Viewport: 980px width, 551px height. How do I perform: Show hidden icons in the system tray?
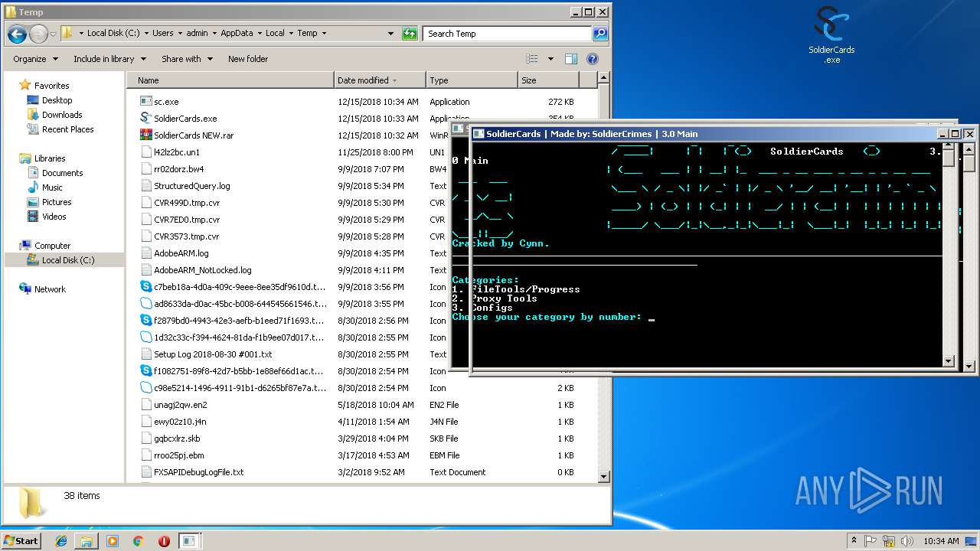tap(854, 541)
